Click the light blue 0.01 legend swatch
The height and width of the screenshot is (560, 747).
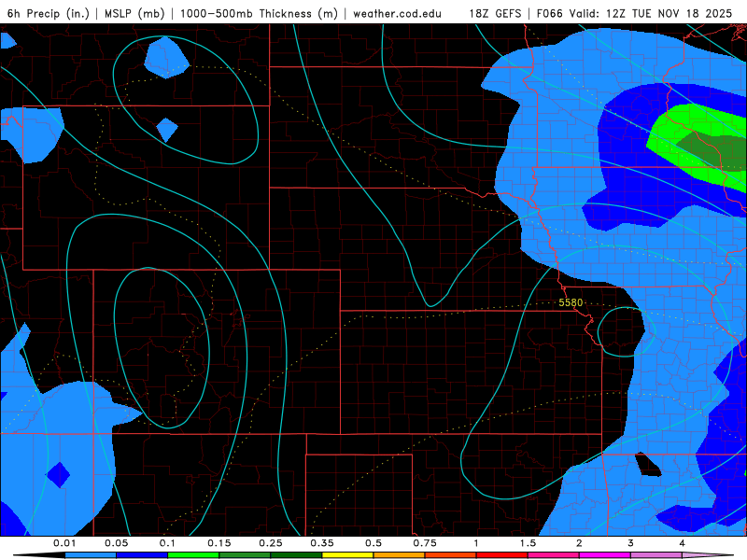tap(91, 555)
